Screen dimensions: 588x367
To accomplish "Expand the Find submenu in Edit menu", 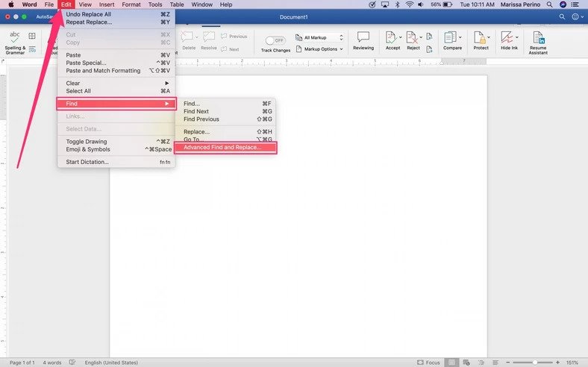I will (116, 104).
